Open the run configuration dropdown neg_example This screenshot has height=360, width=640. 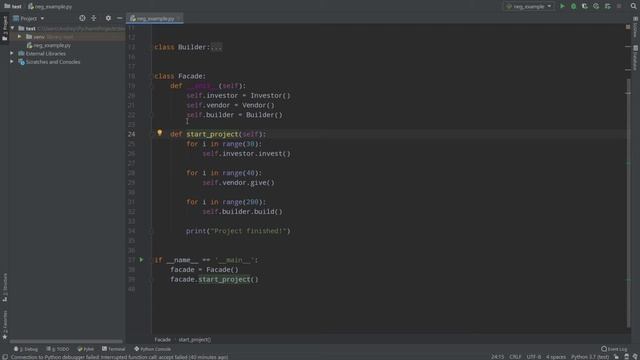pyautogui.click(x=529, y=6)
